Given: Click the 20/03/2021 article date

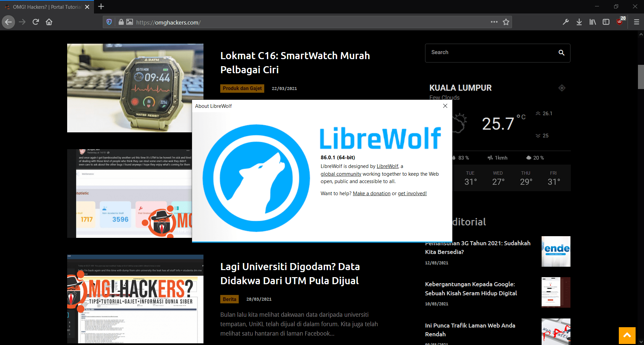Looking at the screenshot, I should pos(259,299).
